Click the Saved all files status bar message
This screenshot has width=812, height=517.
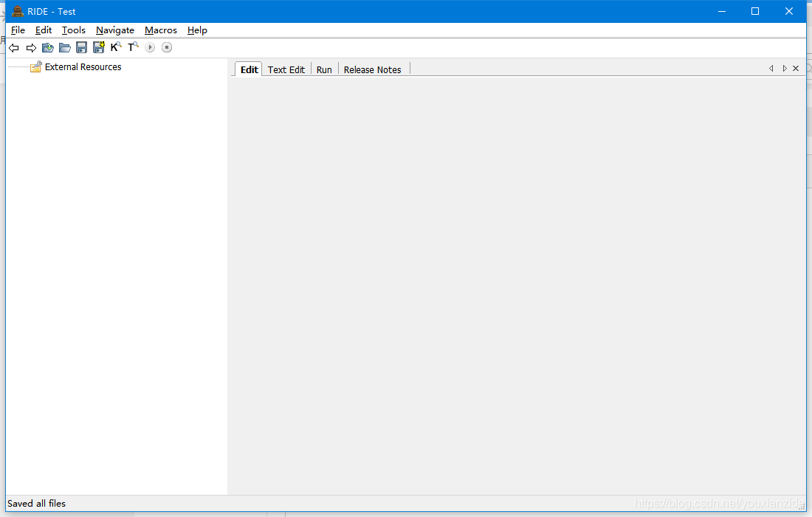(36, 503)
